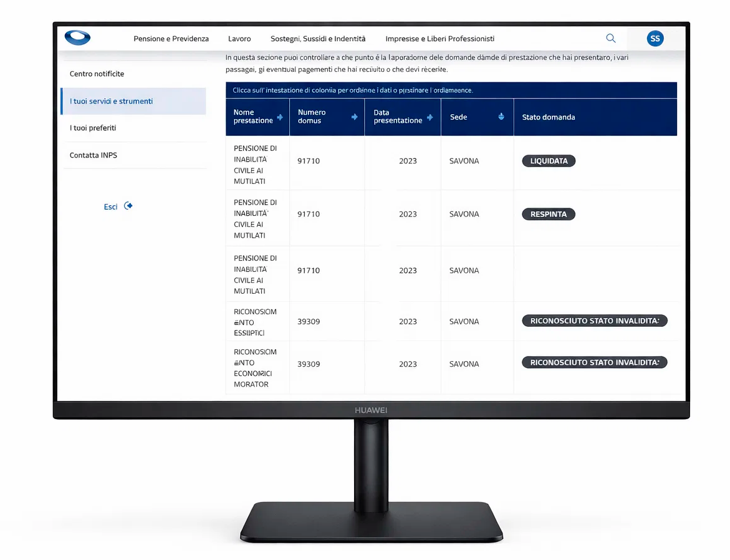Click the status badge in the MORATOR row
Viewport: 730px width, 560px height.
[595, 362]
